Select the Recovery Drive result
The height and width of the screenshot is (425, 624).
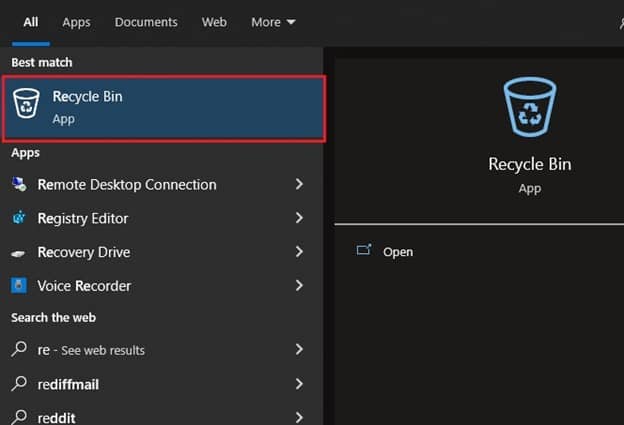[162, 252]
